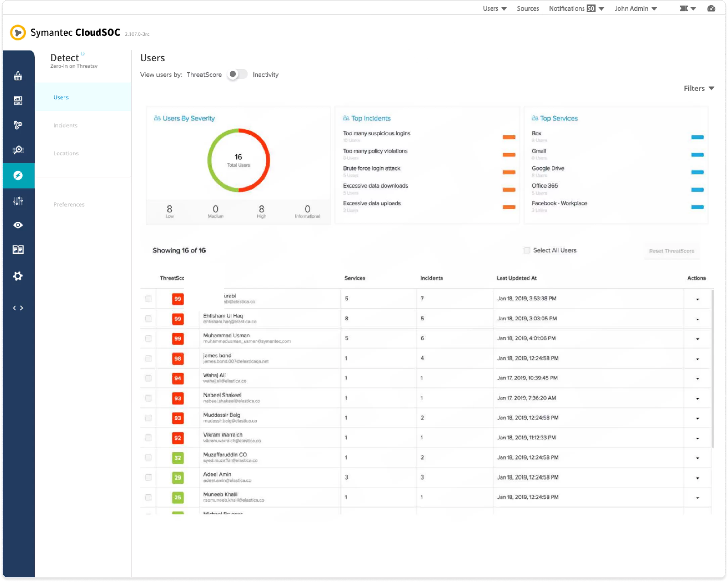Click the 32 green threat score badge
The width and height of the screenshot is (728, 582).
coord(178,458)
